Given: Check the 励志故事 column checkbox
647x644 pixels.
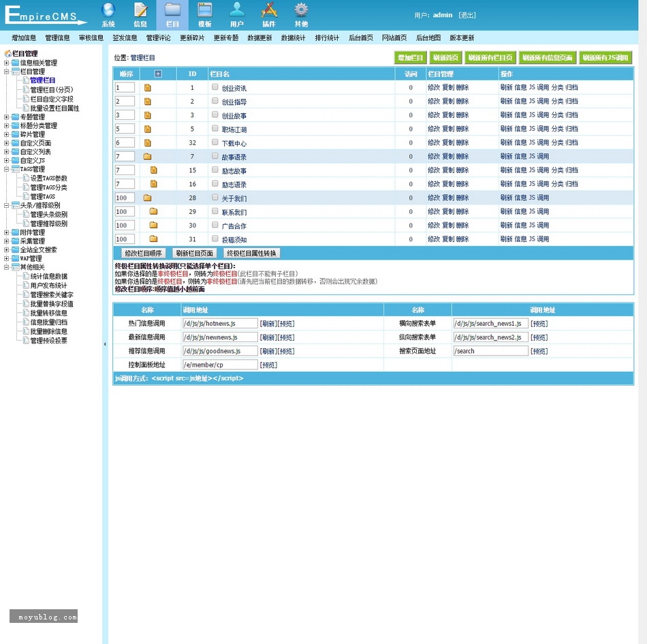Looking at the screenshot, I should 215,169.
